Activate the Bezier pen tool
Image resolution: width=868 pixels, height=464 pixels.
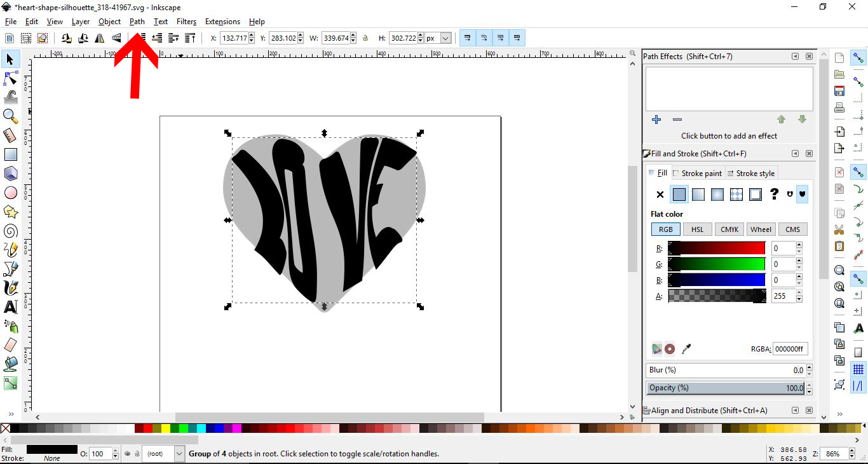point(10,269)
